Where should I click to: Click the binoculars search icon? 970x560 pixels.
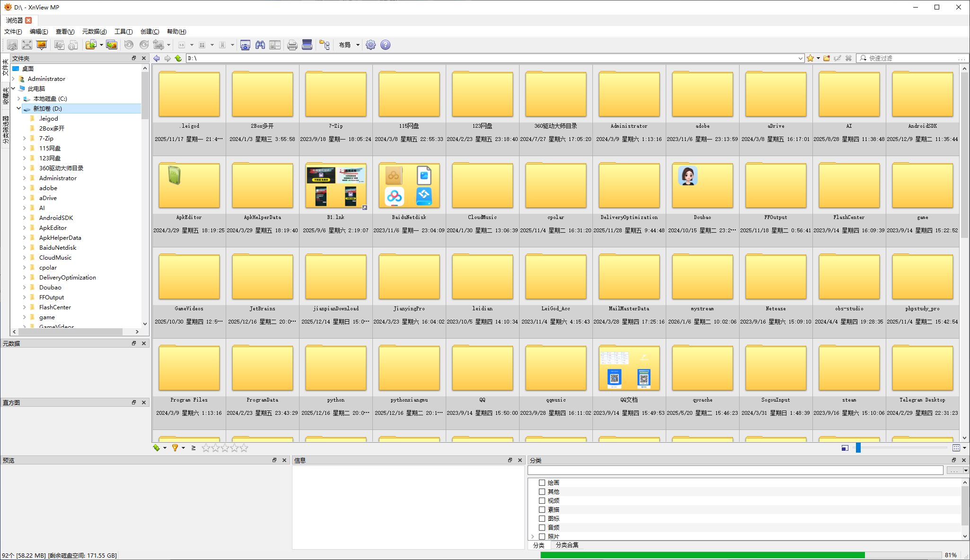pos(260,45)
